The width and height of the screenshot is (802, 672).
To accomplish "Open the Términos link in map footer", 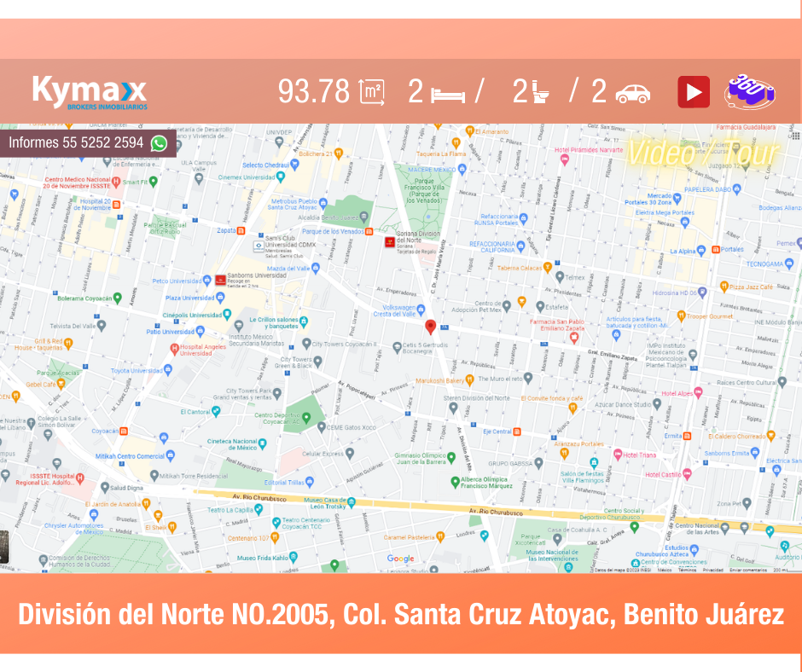I will tap(688, 570).
